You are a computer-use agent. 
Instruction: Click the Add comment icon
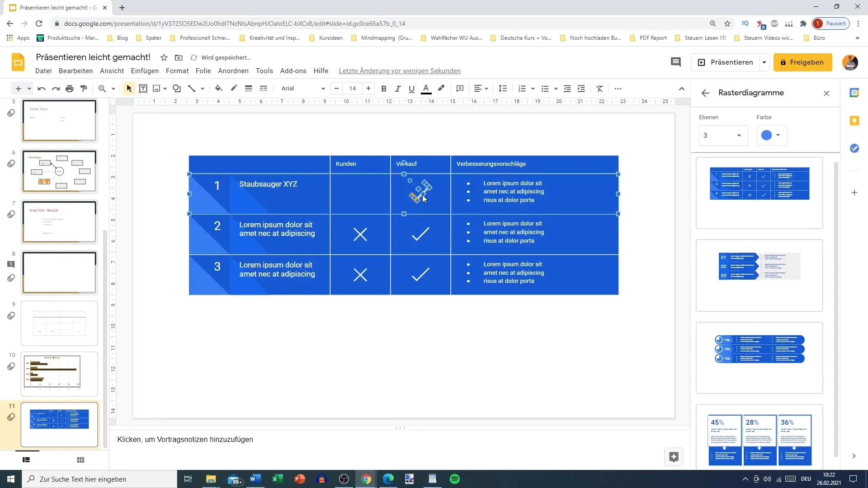coord(460,89)
